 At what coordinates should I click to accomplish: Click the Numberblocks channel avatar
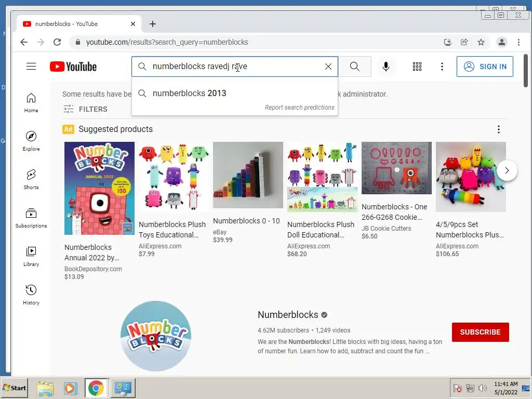tap(156, 336)
